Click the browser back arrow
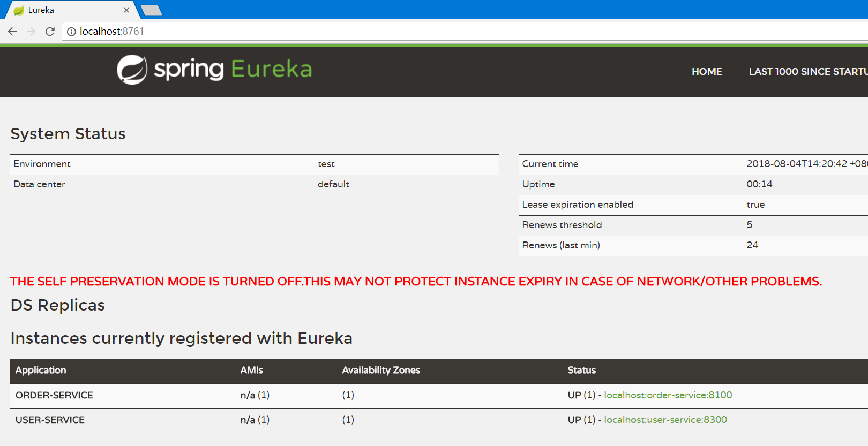868x446 pixels. 12,32
